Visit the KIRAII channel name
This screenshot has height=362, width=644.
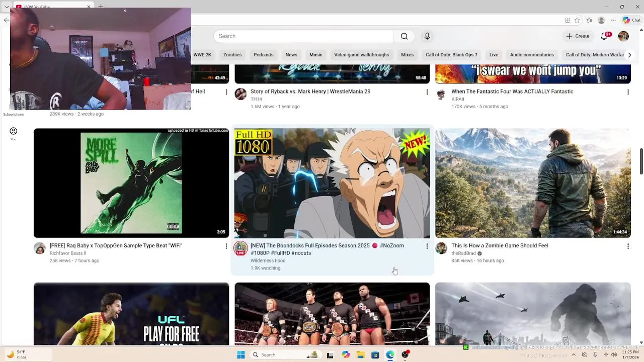pos(457,99)
